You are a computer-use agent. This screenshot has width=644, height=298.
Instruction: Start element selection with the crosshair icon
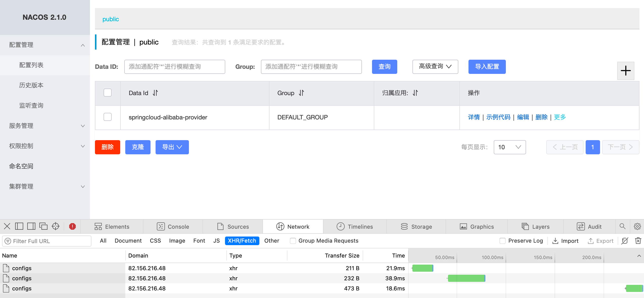[56, 226]
